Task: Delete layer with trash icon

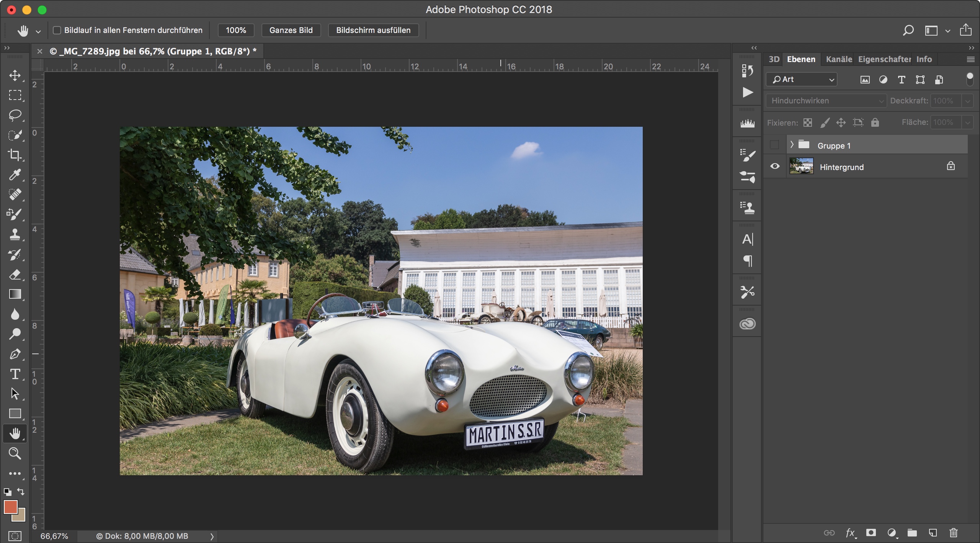Action: point(953,533)
